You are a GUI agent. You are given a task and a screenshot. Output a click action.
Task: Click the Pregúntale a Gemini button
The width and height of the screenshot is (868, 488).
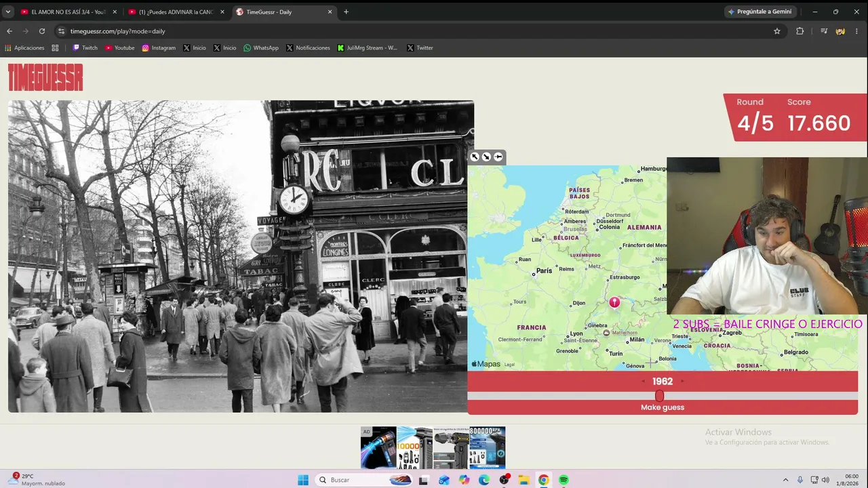click(x=759, y=12)
